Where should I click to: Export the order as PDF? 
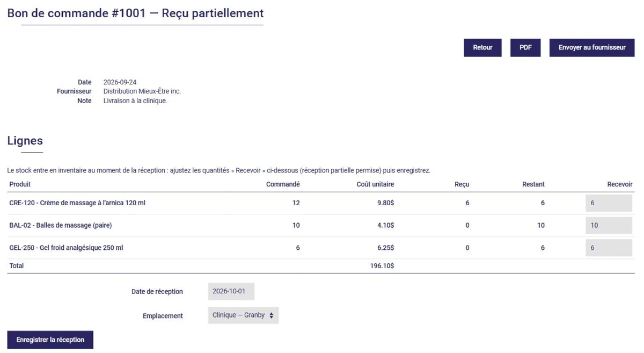(x=525, y=47)
